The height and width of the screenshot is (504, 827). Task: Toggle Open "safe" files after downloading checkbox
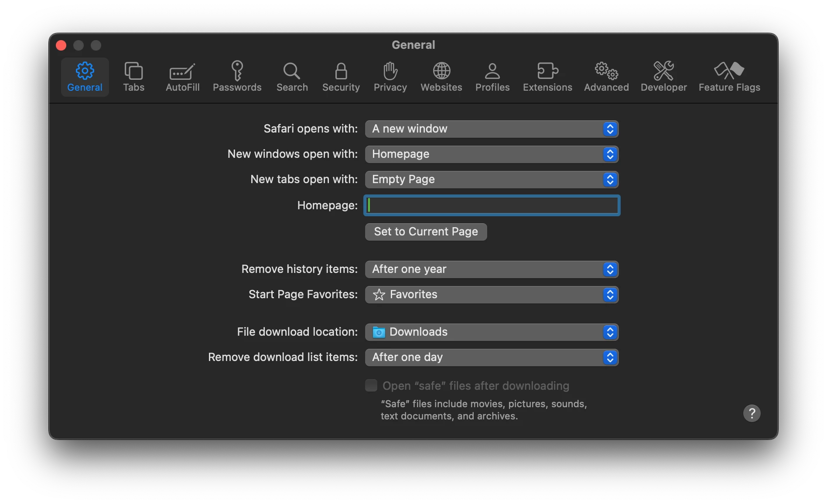tap(371, 385)
